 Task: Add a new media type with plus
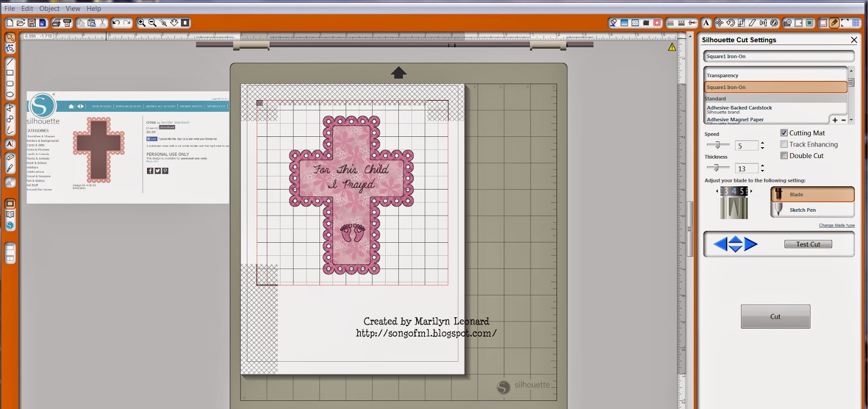pos(835,120)
